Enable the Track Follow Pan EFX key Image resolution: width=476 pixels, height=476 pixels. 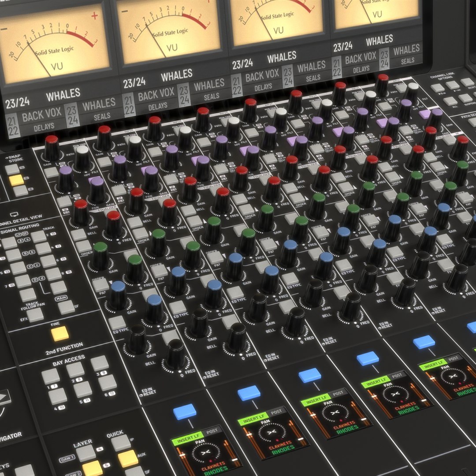(36, 315)
